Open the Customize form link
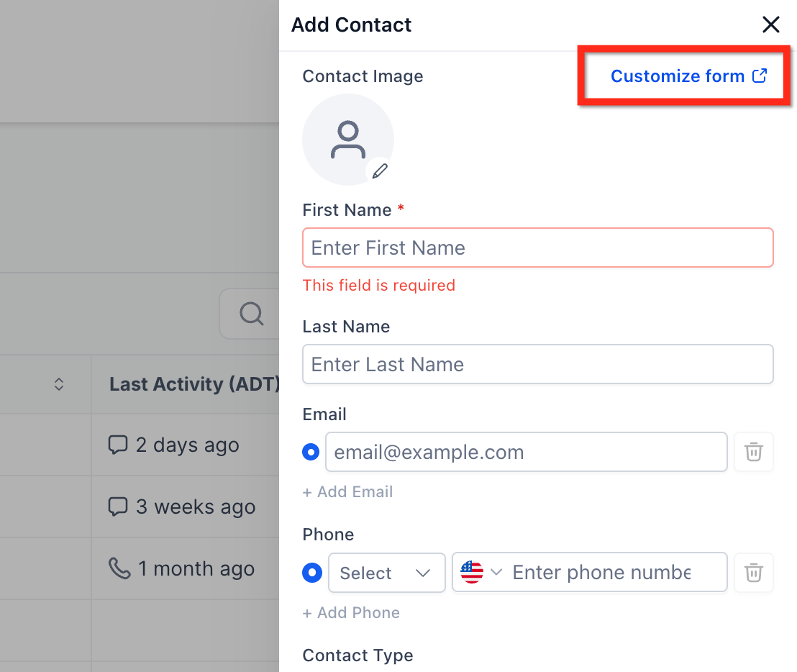Viewport: 797px width, 672px height. pyautogui.click(x=688, y=76)
